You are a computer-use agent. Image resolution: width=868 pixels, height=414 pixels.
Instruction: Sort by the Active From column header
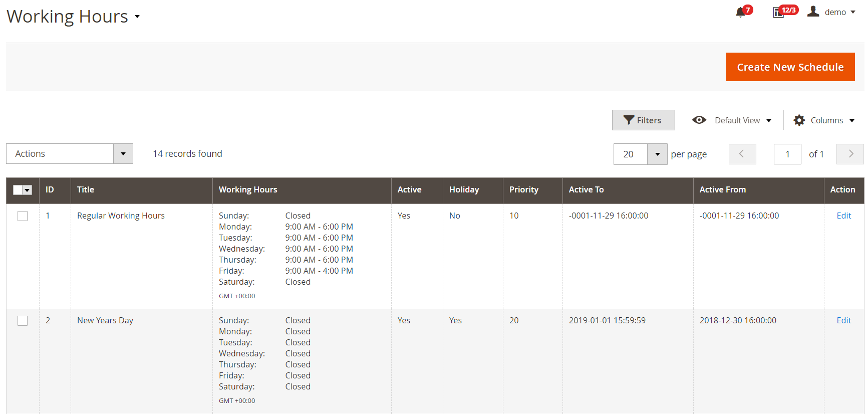(x=723, y=189)
